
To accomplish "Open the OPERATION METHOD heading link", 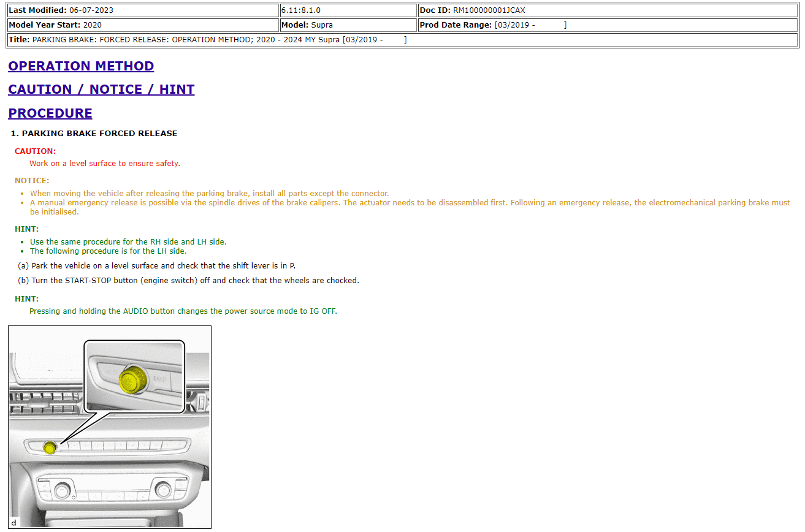I will tap(81, 66).
